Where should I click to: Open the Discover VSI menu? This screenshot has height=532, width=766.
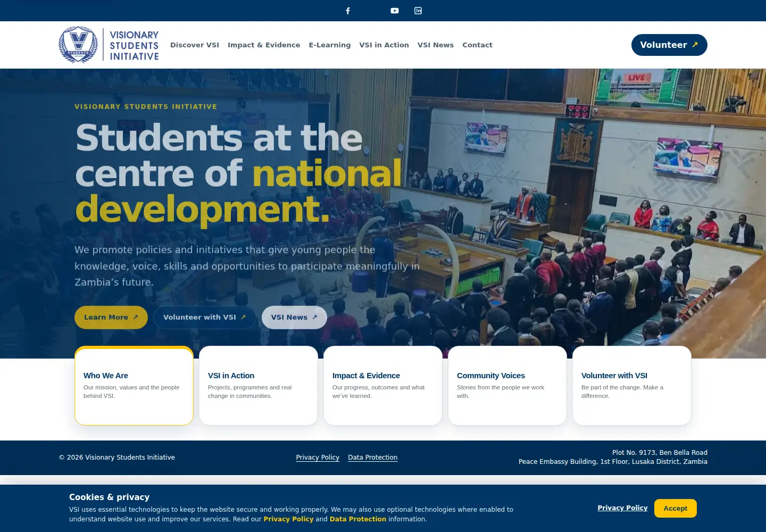point(195,45)
